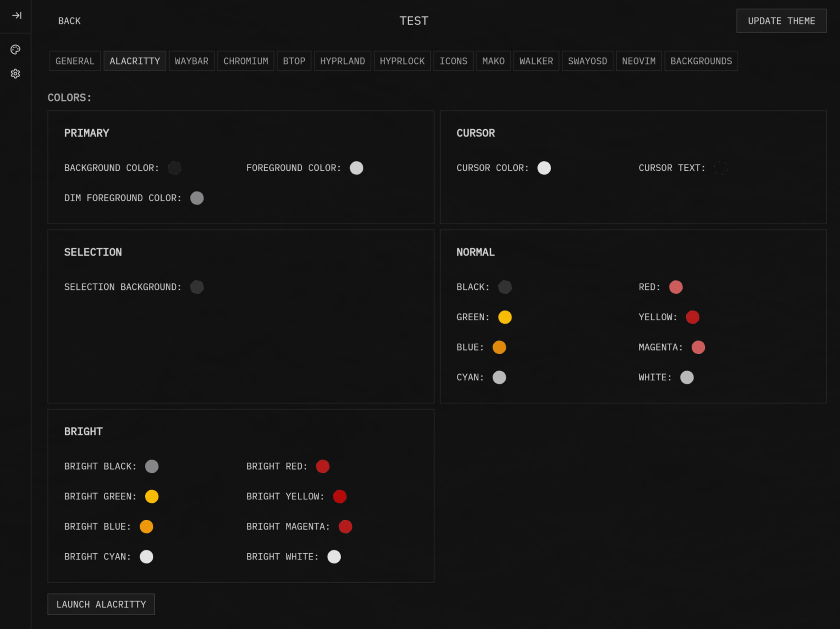Edit the Dim Foreground Color swatch

click(x=197, y=198)
